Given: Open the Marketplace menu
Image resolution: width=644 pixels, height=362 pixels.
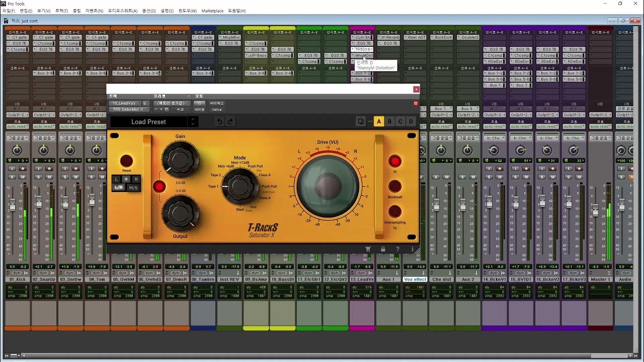Looking at the screenshot, I should pyautogui.click(x=212, y=11).
